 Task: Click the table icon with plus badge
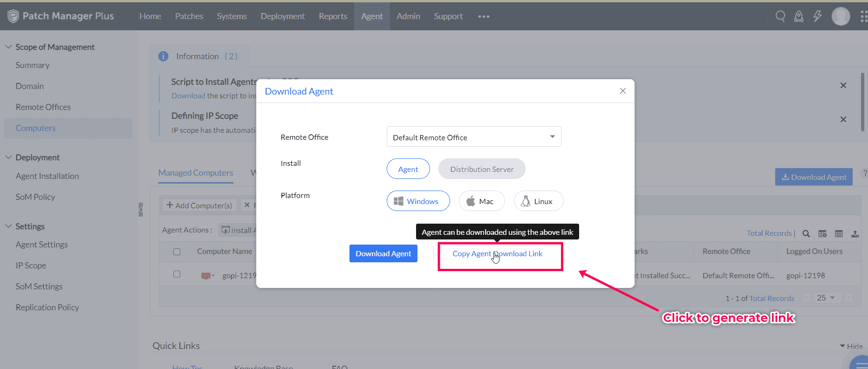(822, 233)
